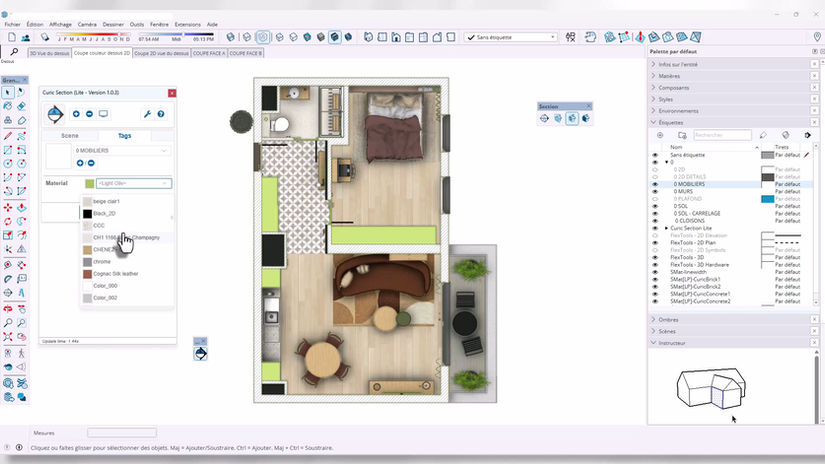Click the Curic Section help question icon
The width and height of the screenshot is (825, 464).
click(x=161, y=114)
